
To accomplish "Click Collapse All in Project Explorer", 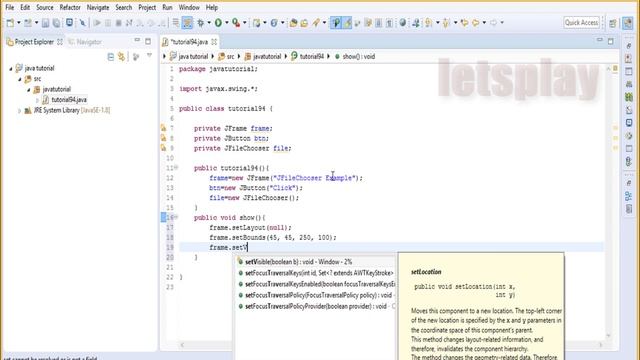I will click(111, 57).
